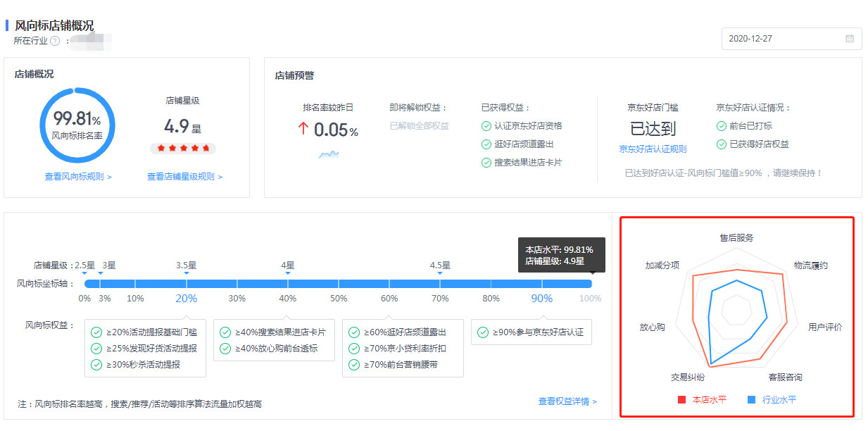868x431 pixels.
Task: Open 查看风向标规则 link
Action: (x=78, y=177)
